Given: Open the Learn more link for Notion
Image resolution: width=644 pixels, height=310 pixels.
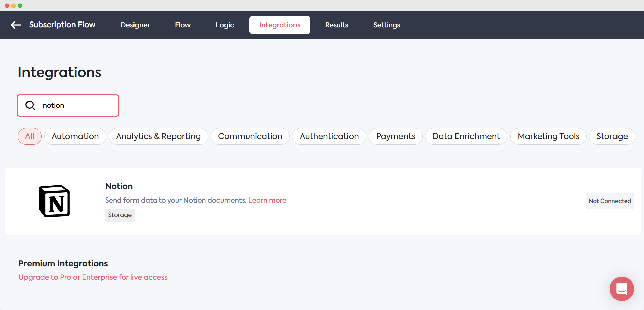Looking at the screenshot, I should [267, 200].
